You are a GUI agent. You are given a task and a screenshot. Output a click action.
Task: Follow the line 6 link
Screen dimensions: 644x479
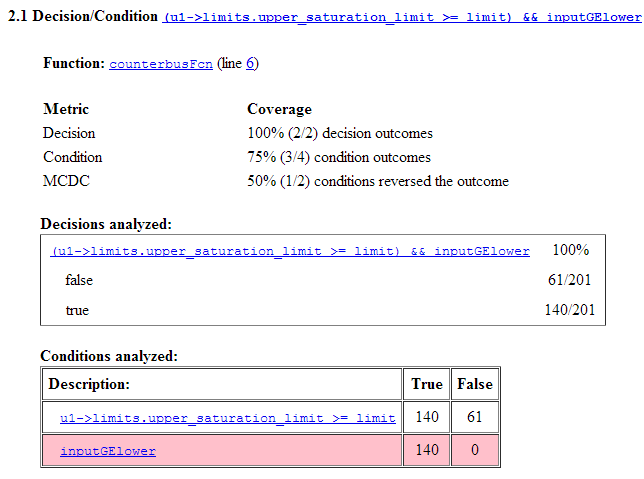click(251, 64)
